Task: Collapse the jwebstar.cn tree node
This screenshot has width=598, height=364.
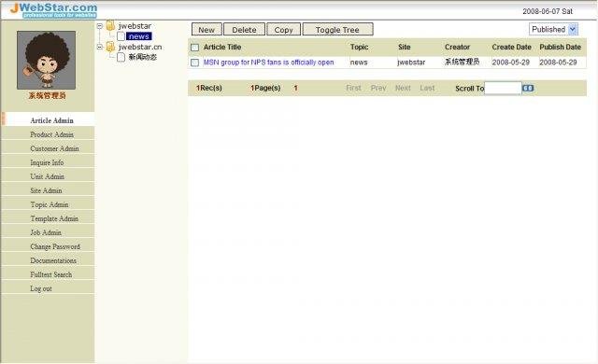Action: tap(100, 47)
